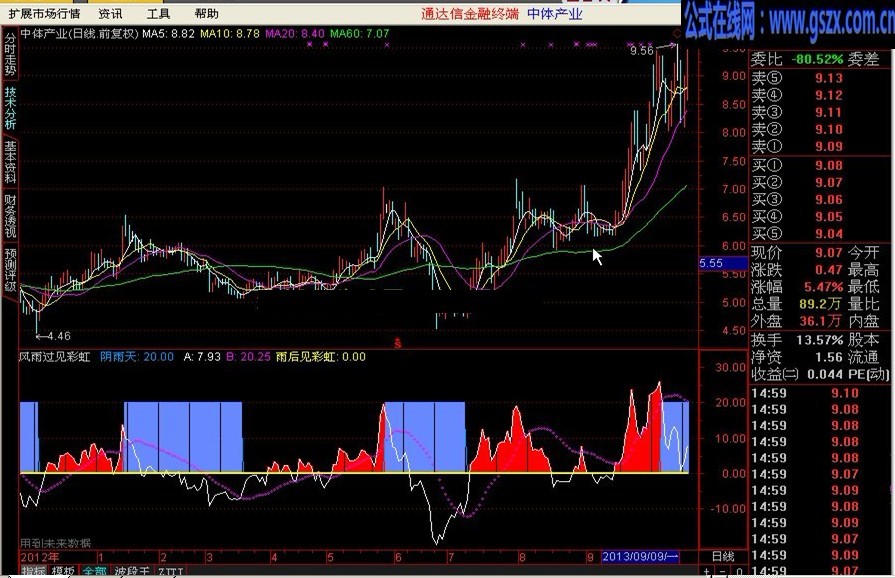Select the ZJTJ bottom tab
This screenshot has height=578, width=895.
pos(170,571)
